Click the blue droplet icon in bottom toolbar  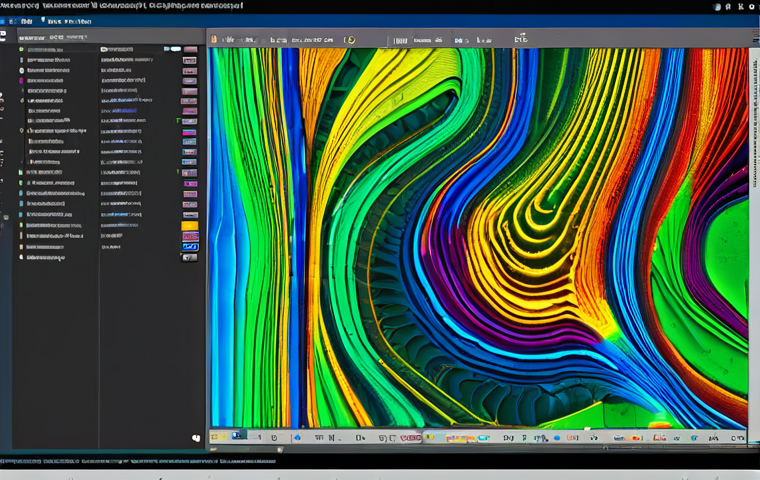coord(297,437)
